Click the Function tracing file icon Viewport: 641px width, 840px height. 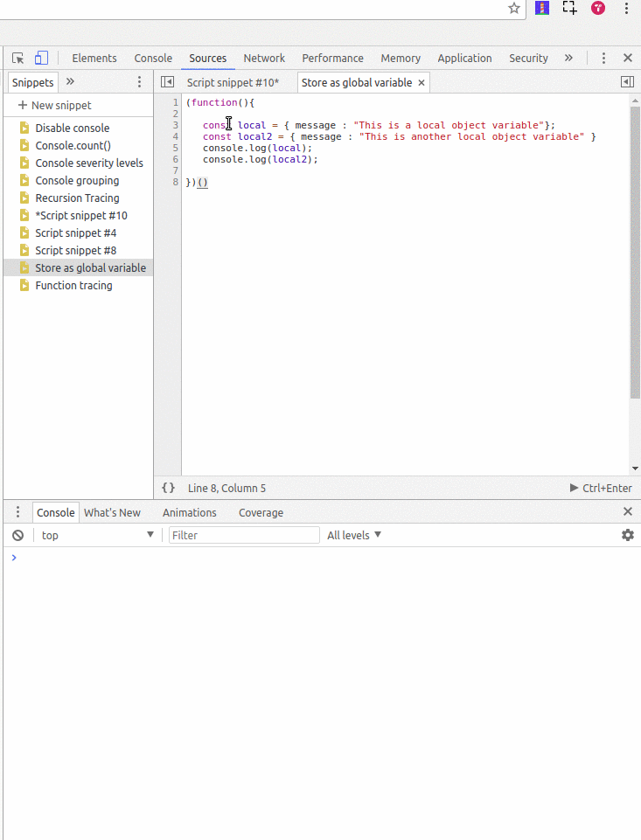pos(24,286)
